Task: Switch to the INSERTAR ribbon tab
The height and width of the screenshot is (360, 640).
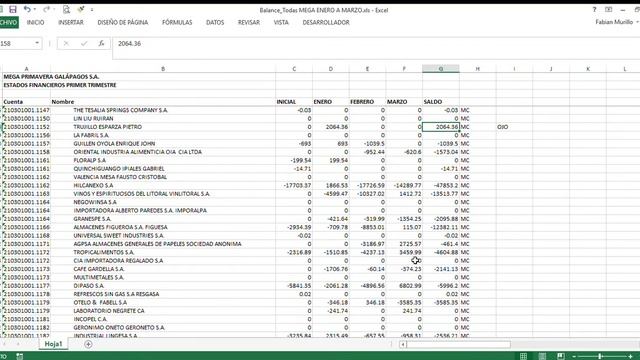Action: click(71, 22)
